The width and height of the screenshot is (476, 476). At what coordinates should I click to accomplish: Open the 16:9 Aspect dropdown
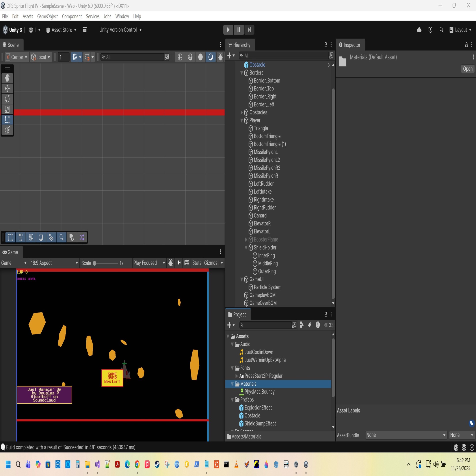pos(54,263)
